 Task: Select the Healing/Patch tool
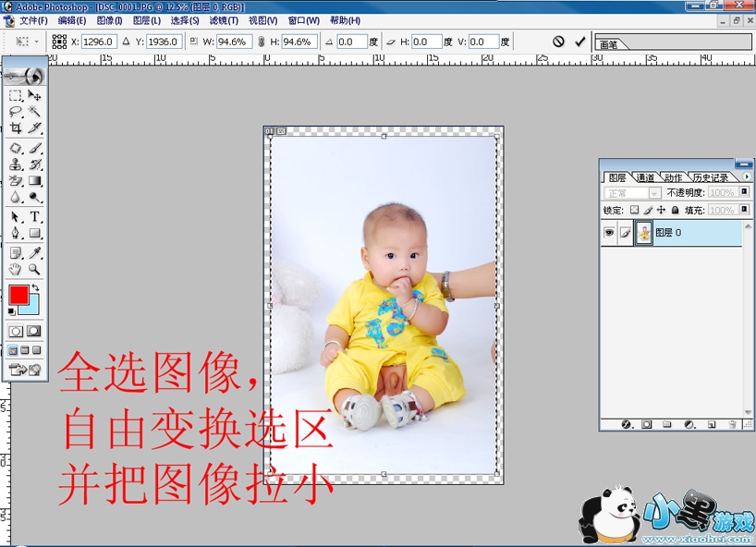pyautogui.click(x=16, y=148)
